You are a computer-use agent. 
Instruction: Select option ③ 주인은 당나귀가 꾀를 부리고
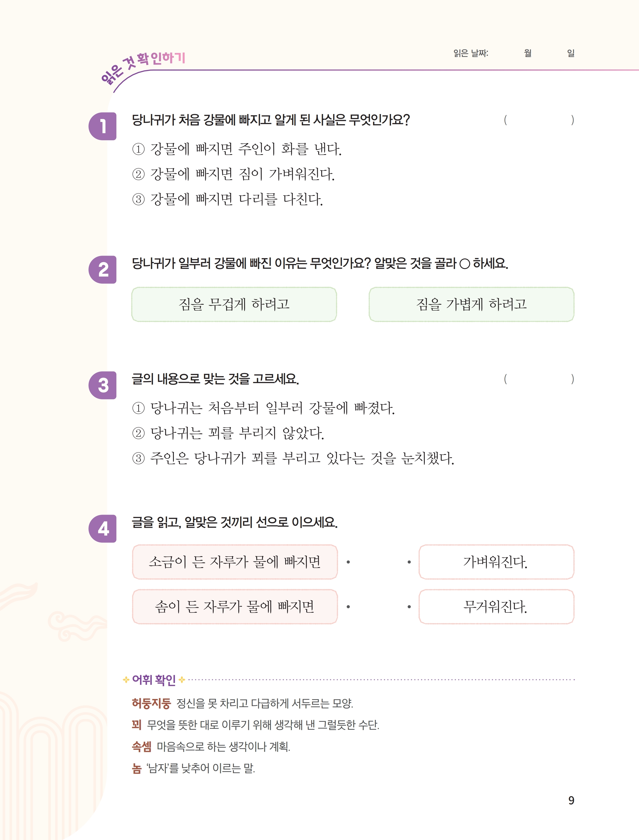click(x=293, y=458)
